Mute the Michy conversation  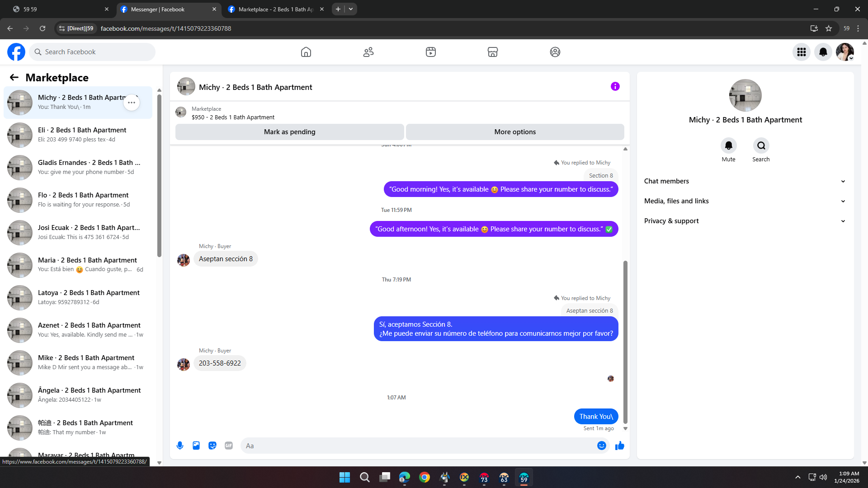(x=728, y=146)
